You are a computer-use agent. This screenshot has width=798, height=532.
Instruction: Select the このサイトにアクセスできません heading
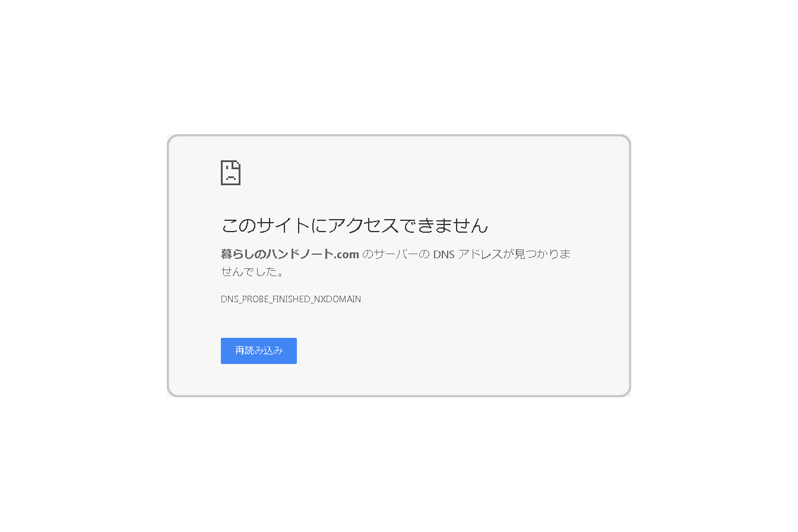pos(354,225)
